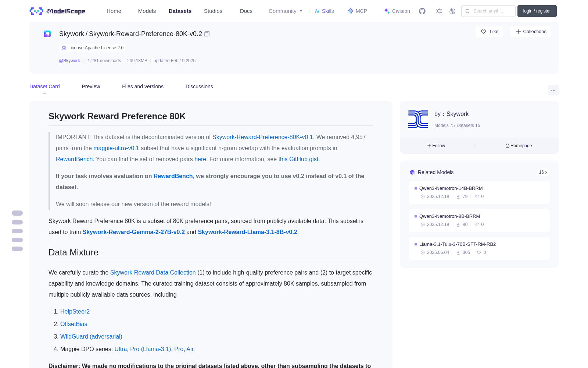Screen dimensions: 588x368
Task: Click the Skills sparkle icon
Action: point(317,11)
